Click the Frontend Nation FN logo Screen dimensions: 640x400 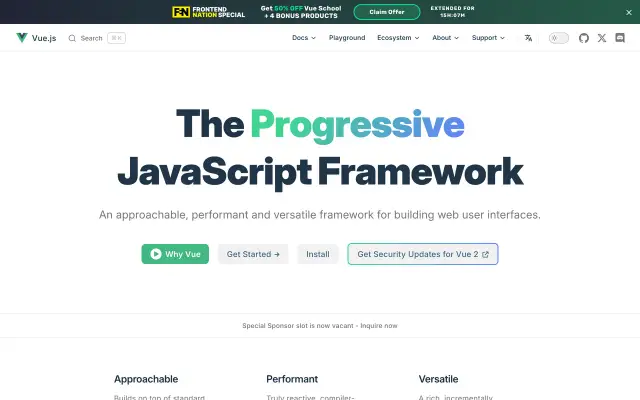pos(181,12)
